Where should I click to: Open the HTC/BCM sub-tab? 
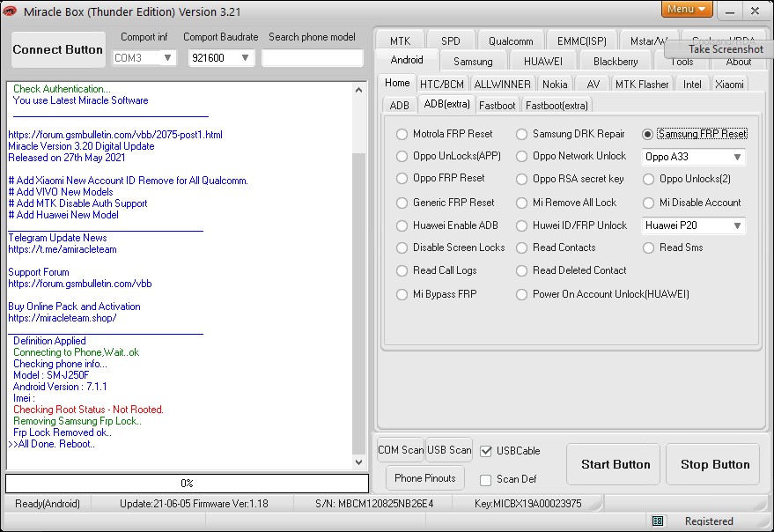coord(442,84)
